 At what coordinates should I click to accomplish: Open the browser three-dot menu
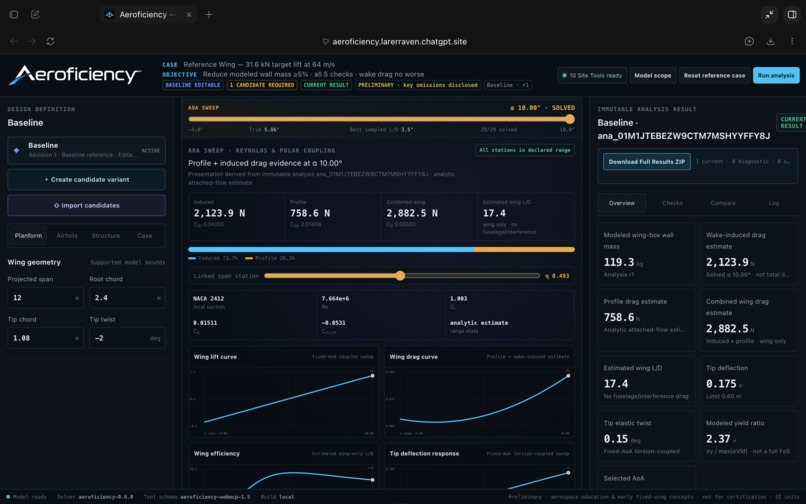click(x=792, y=41)
